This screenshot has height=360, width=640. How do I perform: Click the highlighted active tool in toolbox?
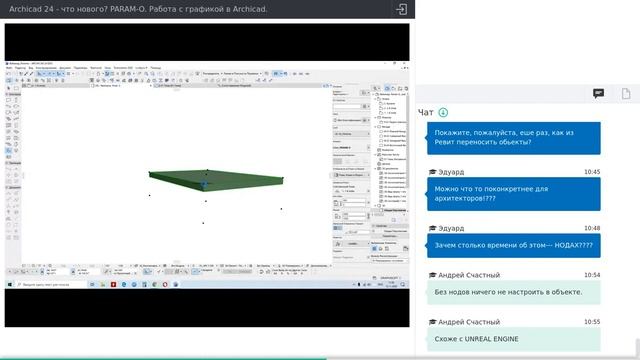[9, 150]
